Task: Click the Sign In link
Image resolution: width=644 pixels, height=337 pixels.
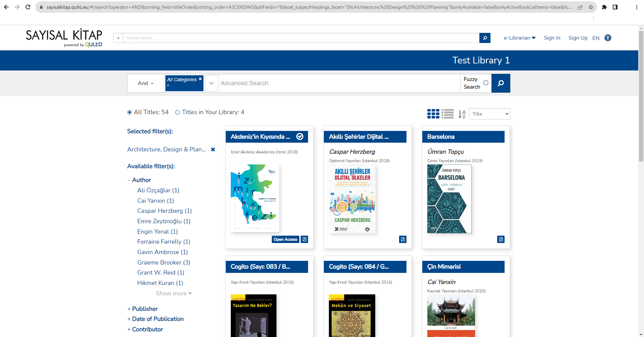Action: click(552, 38)
